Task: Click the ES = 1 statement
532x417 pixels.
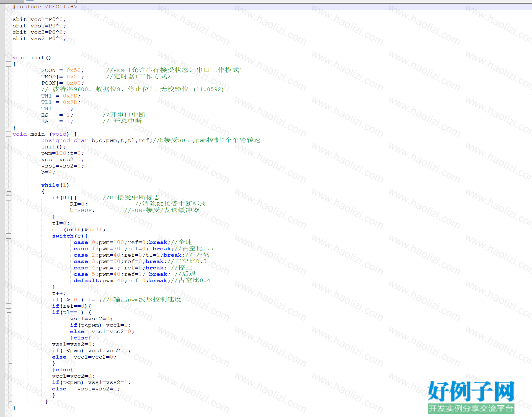Action: point(57,115)
